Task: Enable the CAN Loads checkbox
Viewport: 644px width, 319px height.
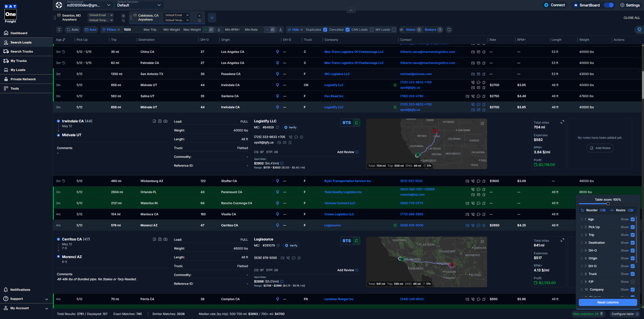Action: point(372,30)
